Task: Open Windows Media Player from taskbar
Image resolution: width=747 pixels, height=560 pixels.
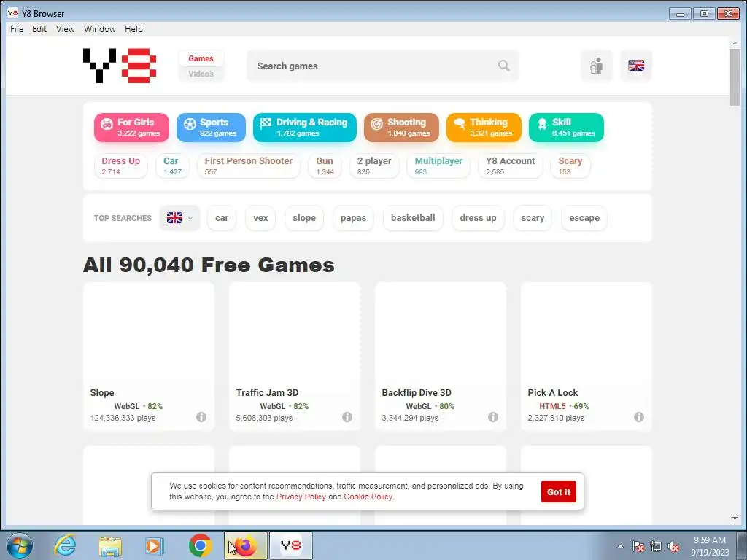Action: tap(155, 545)
